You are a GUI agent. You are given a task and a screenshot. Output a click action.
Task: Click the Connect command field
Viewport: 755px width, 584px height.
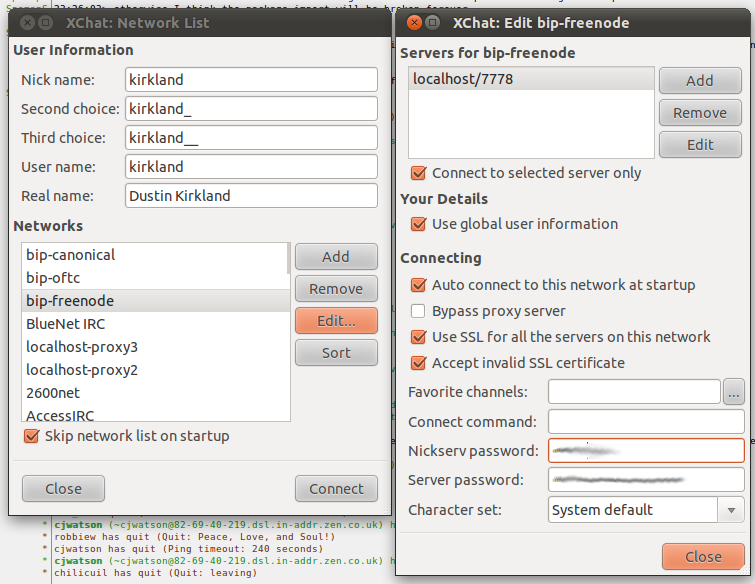tap(646, 422)
